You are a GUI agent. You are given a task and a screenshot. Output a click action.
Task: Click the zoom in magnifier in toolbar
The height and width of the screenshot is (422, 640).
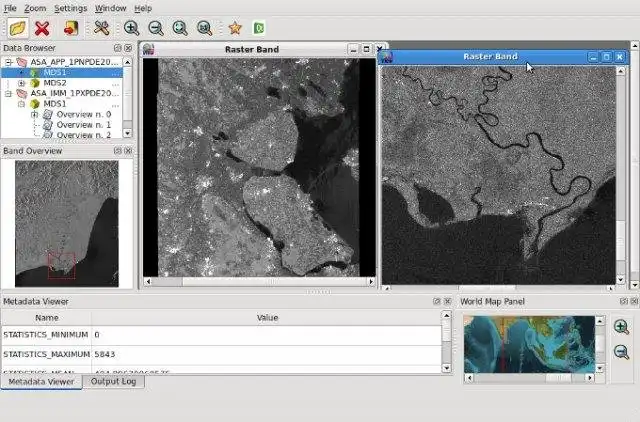tap(132, 28)
